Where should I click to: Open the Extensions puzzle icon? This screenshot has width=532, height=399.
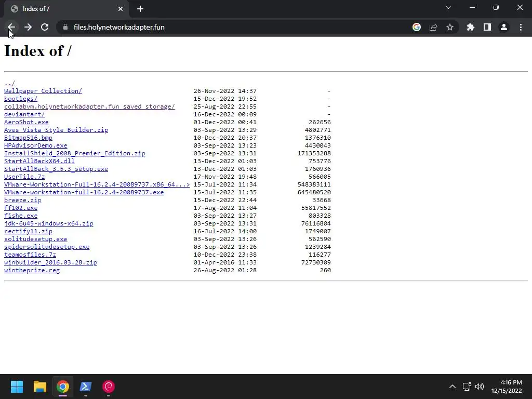coord(471,27)
